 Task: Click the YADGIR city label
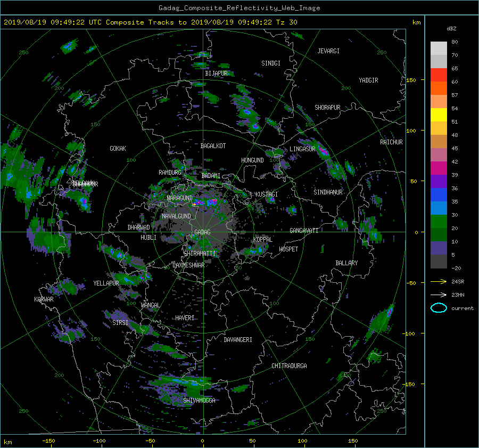point(368,80)
